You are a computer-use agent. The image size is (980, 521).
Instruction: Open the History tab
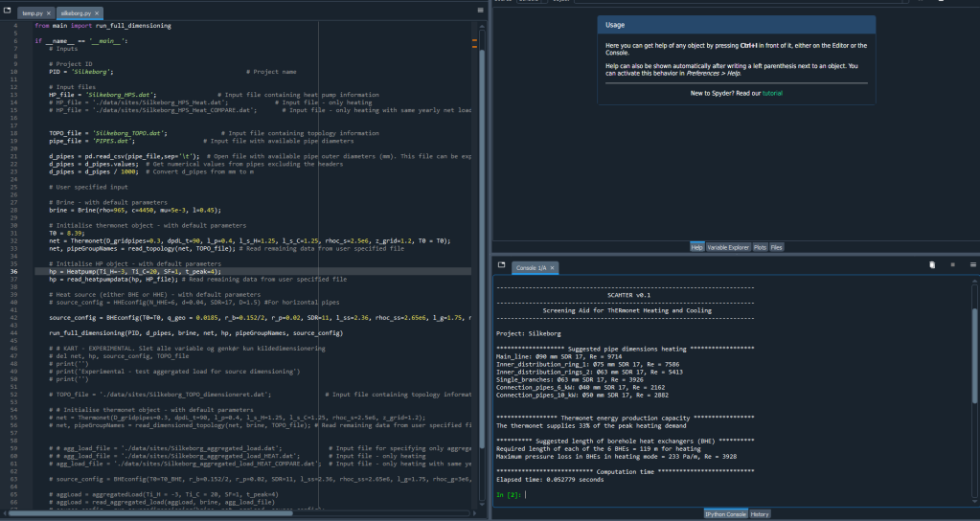[760, 514]
